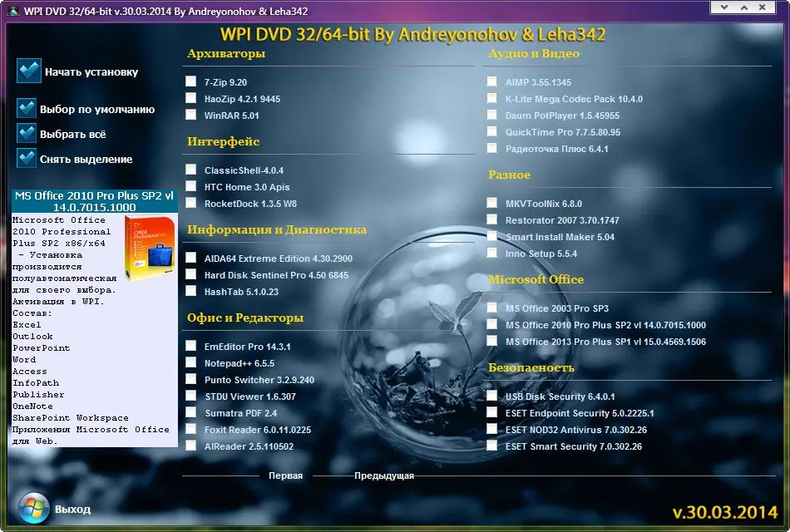Check Радиоточка Плюс 6.4.1
The width and height of the screenshot is (790, 532).
click(x=492, y=148)
